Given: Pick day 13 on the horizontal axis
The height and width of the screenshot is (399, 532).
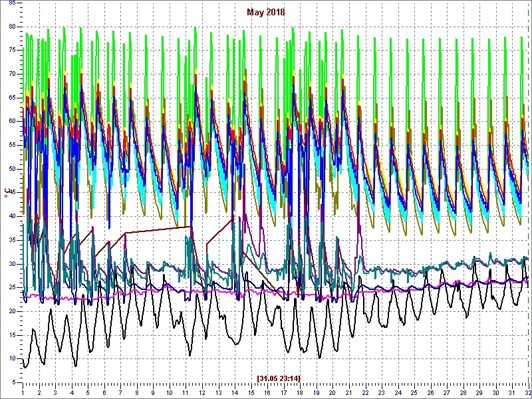Looking at the screenshot, I should tap(218, 392).
